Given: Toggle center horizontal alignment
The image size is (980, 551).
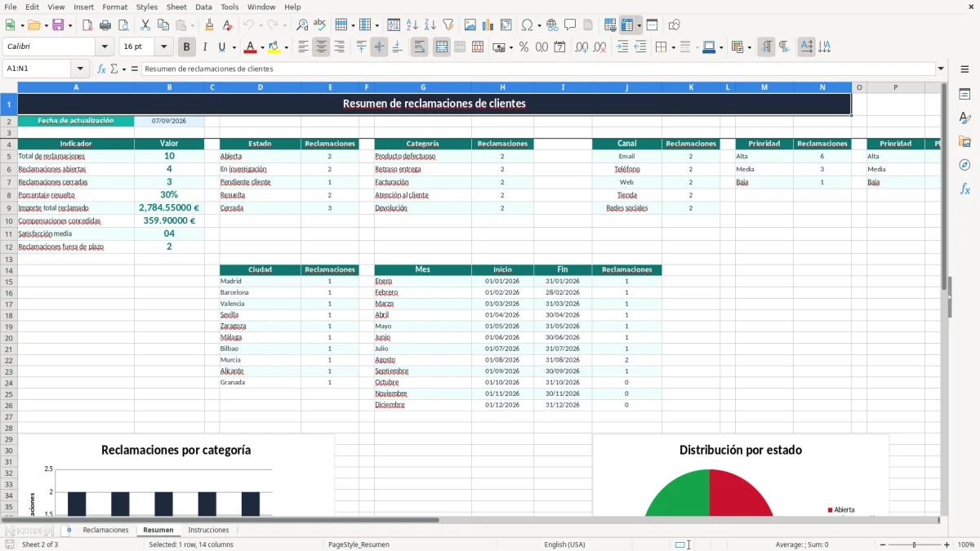Looking at the screenshot, I should pos(321,47).
